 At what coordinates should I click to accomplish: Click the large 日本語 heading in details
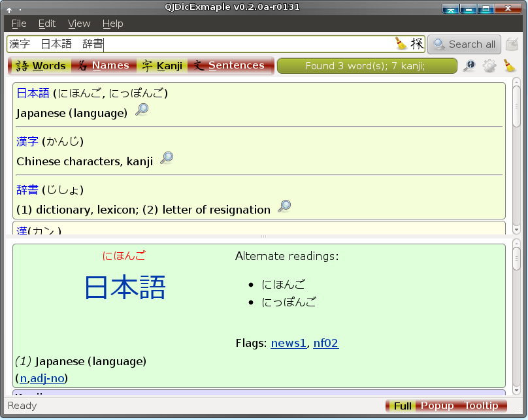pyautogui.click(x=125, y=287)
